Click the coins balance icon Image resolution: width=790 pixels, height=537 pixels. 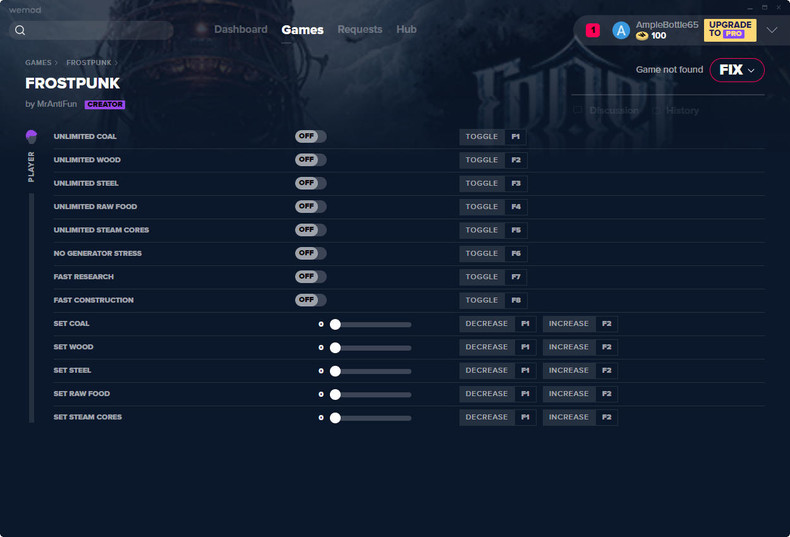coord(642,36)
